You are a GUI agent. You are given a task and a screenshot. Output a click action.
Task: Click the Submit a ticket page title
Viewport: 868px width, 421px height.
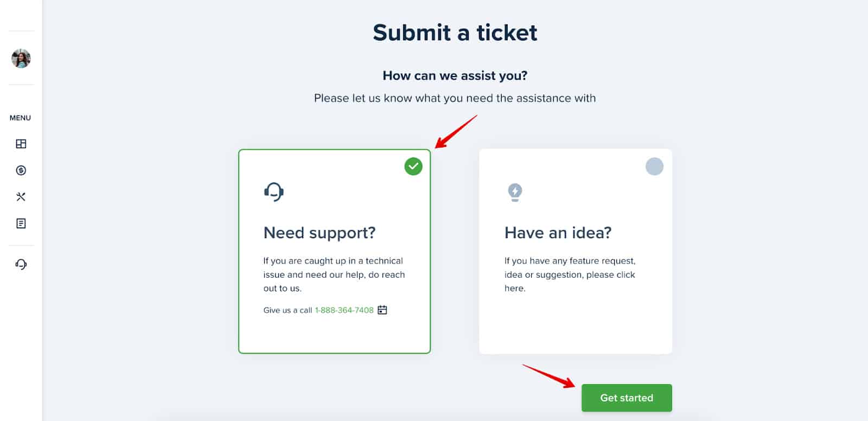click(x=455, y=33)
